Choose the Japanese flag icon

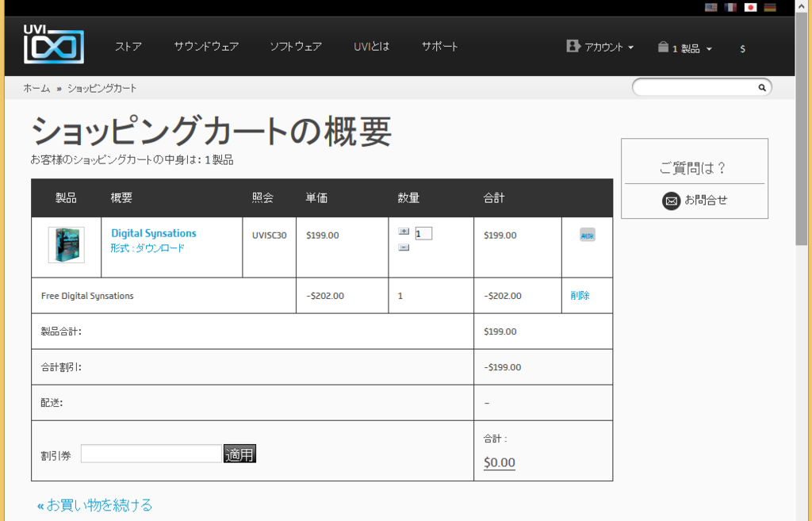[750, 7]
